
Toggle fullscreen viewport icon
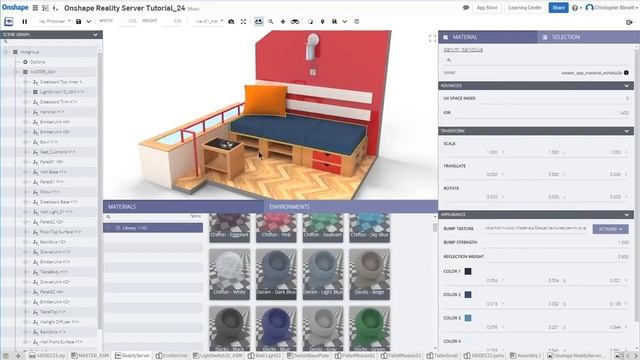(432, 38)
